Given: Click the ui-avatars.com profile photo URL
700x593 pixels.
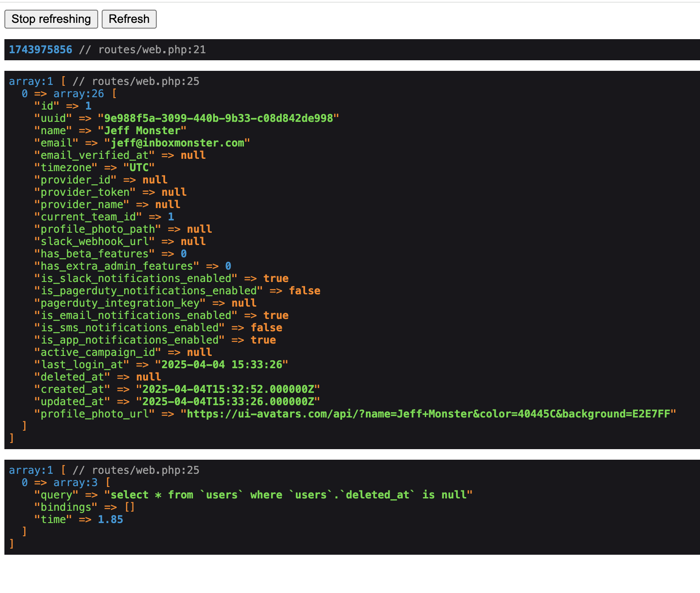Looking at the screenshot, I should (x=428, y=414).
